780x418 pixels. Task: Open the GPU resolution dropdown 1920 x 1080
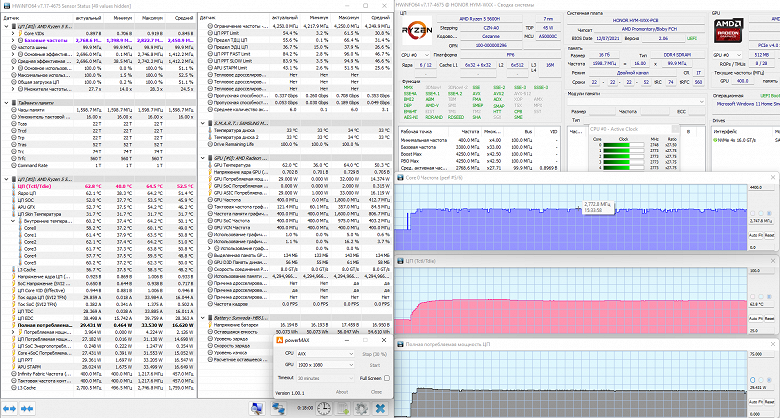[325, 365]
